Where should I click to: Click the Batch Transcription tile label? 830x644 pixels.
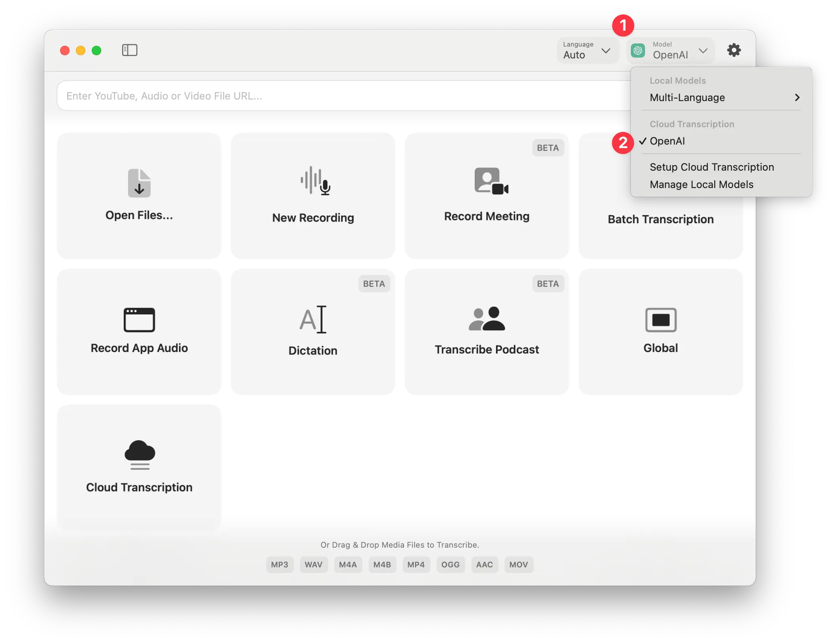point(661,219)
